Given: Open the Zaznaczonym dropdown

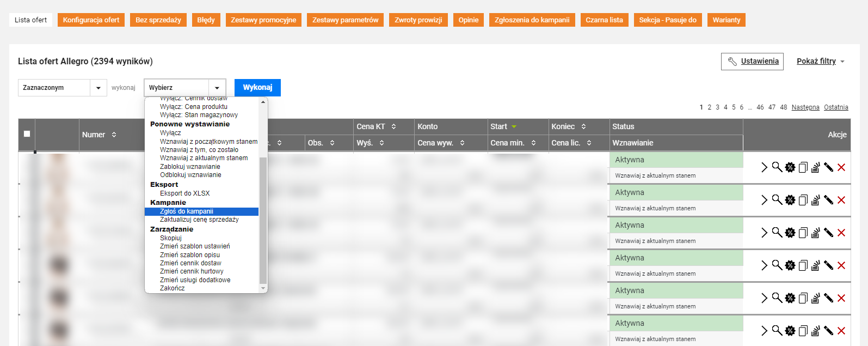Looking at the screenshot, I should coord(63,88).
